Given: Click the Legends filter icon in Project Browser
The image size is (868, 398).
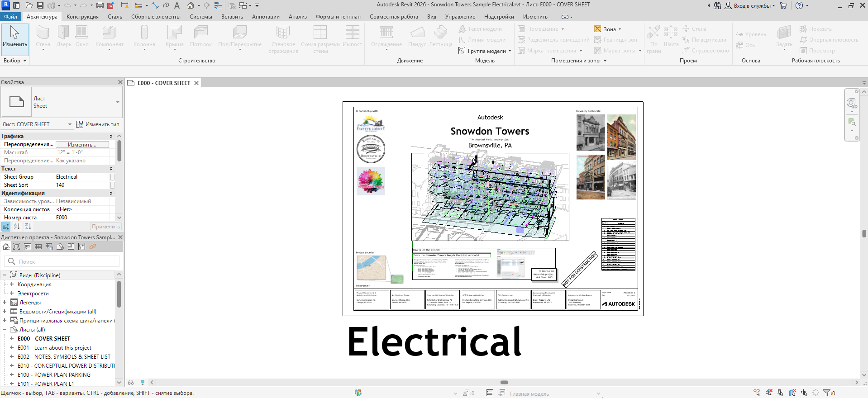Looking at the screenshot, I should 28,246.
